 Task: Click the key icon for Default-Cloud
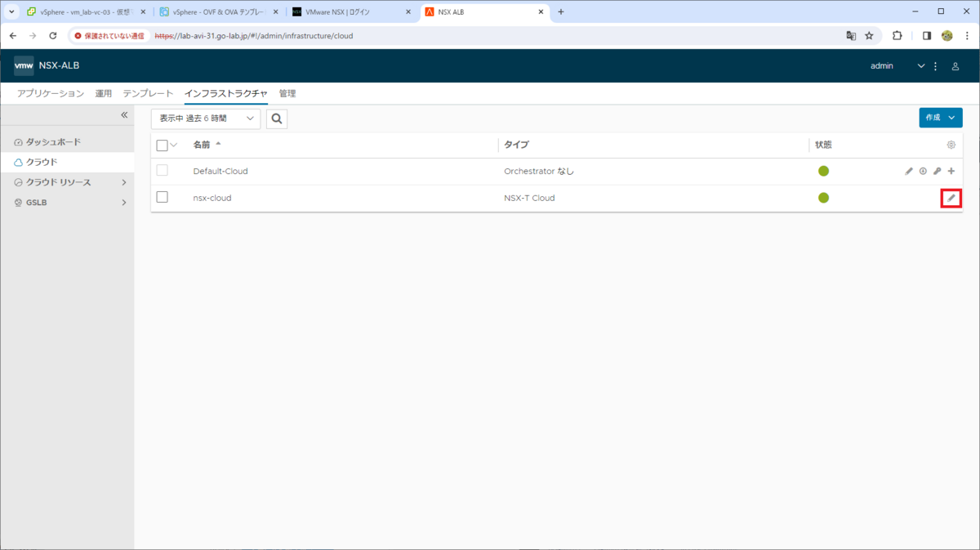click(937, 172)
